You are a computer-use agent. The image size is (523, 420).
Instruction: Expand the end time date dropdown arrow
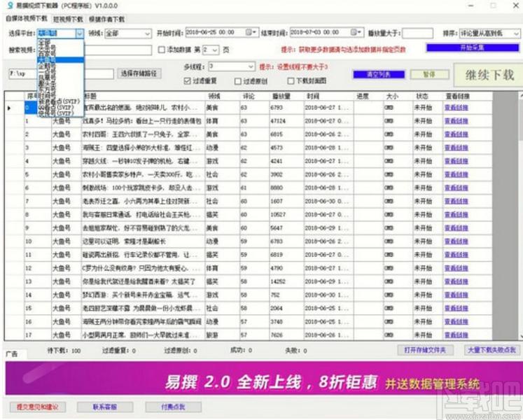(360, 32)
